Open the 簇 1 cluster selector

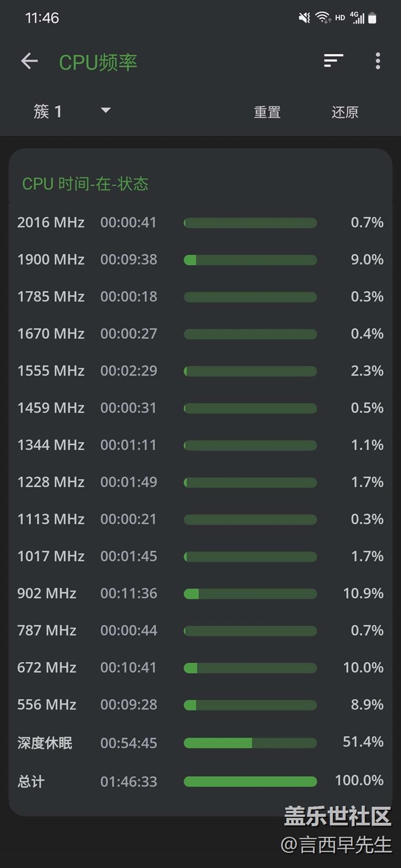coord(48,112)
